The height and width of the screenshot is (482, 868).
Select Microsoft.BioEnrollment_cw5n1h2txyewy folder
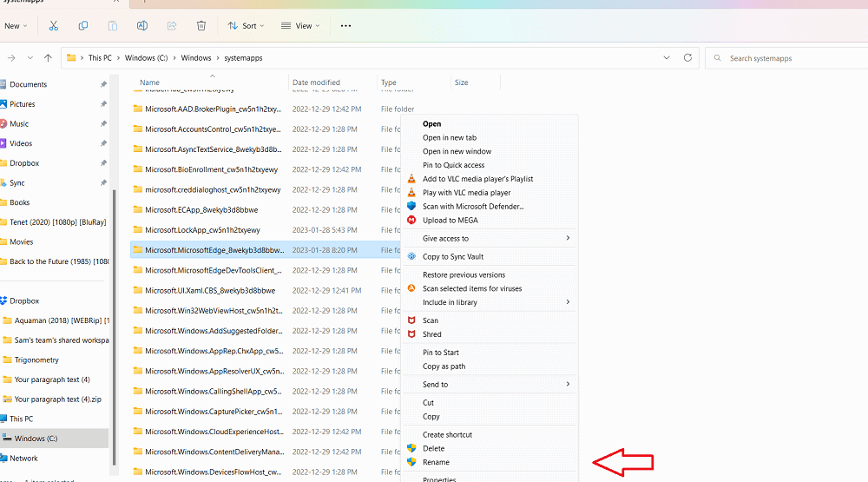tap(211, 169)
